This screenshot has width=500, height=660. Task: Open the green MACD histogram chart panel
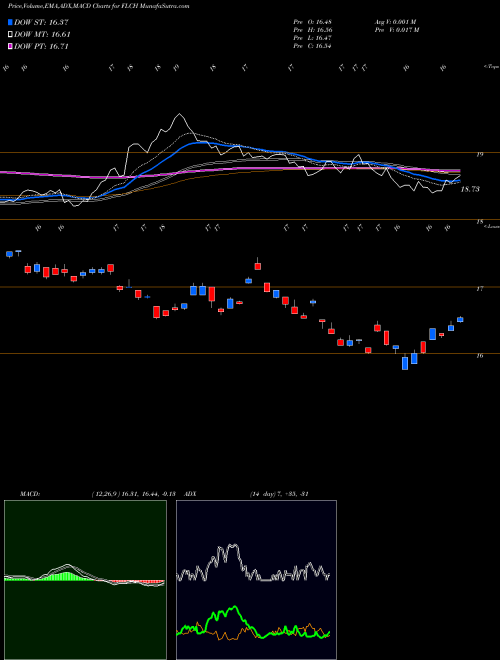(x=85, y=580)
